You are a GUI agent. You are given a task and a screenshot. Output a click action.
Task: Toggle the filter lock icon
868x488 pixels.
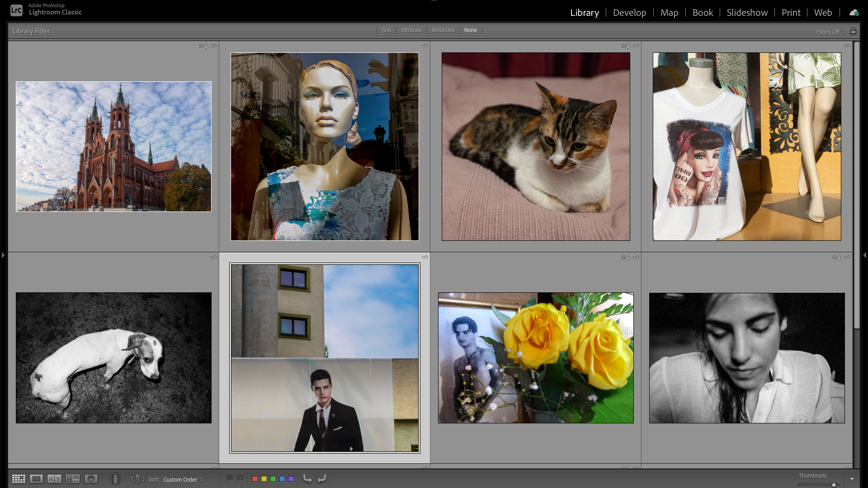tap(853, 31)
